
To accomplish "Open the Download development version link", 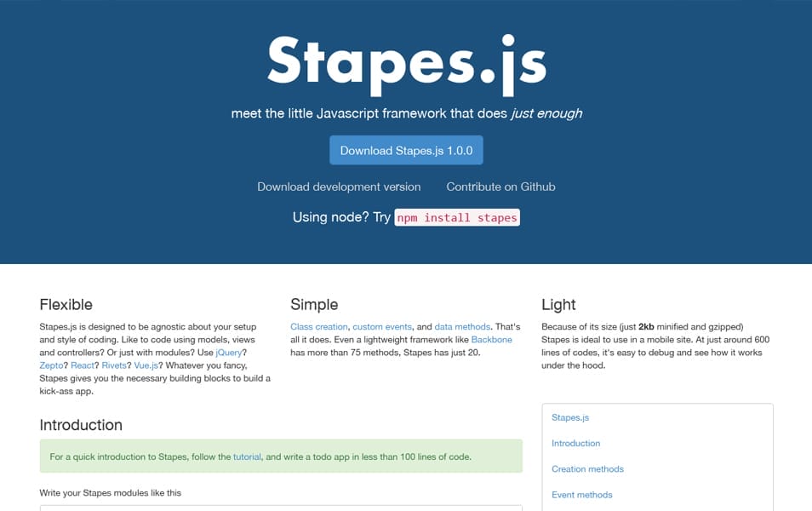I will click(339, 187).
